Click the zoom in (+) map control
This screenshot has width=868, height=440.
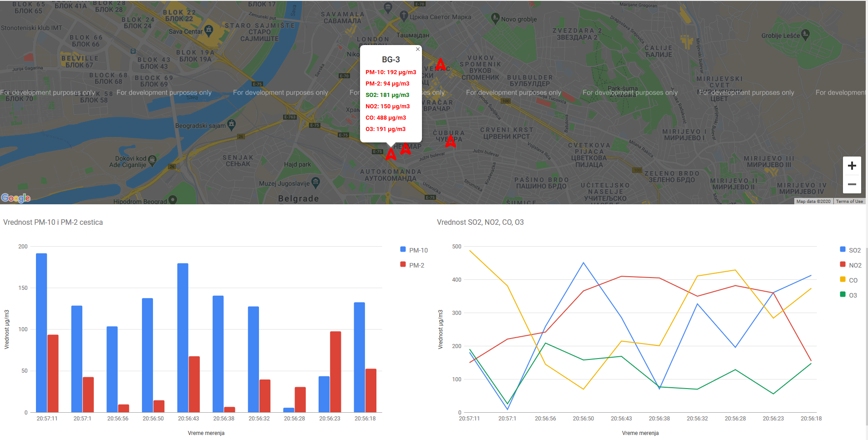point(852,165)
